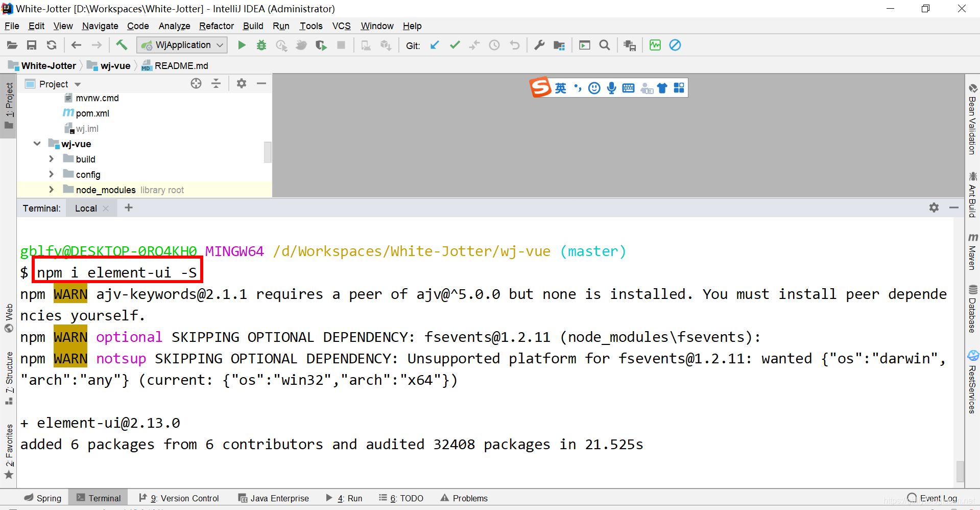The height and width of the screenshot is (510, 980).
Task: Debug WjApplication with bug icon
Action: click(261, 45)
